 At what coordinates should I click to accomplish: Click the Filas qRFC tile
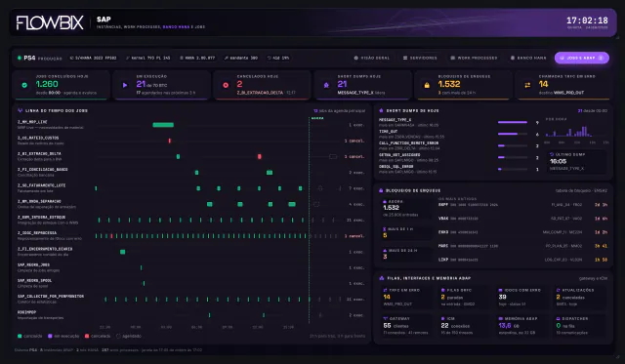click(x=464, y=297)
